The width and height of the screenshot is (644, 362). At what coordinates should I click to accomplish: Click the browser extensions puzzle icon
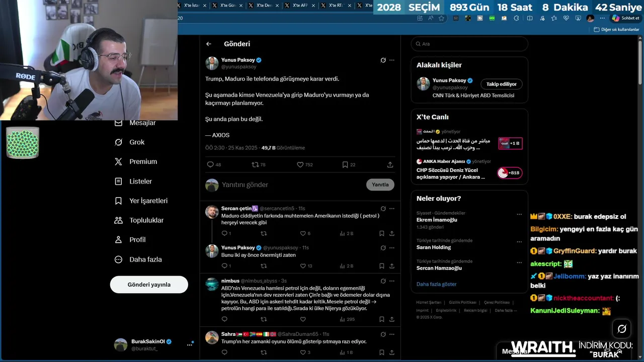tap(516, 18)
